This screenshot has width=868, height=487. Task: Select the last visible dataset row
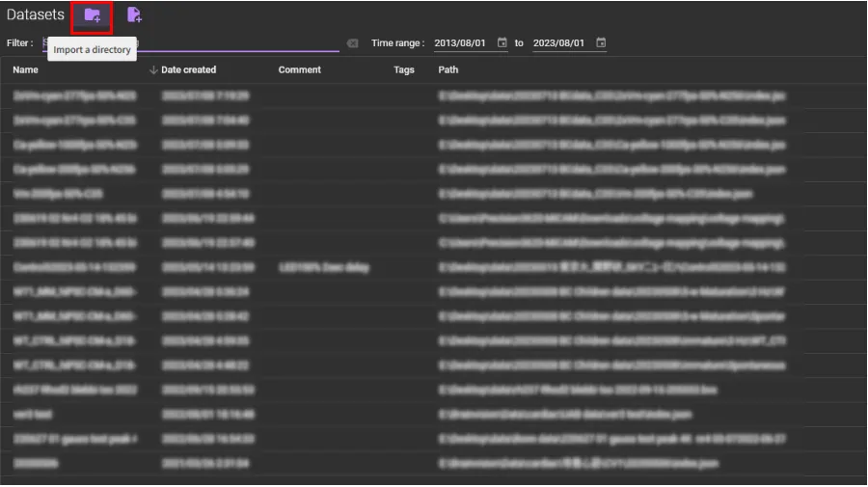point(386,464)
